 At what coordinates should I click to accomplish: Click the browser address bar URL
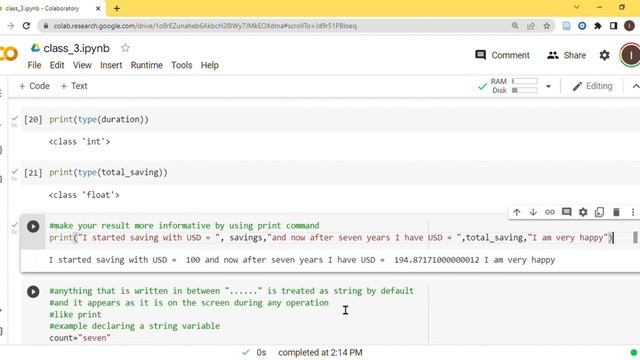point(205,26)
